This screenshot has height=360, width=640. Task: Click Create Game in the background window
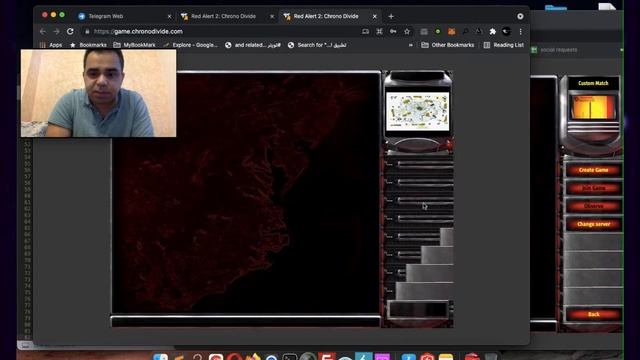[x=593, y=170]
